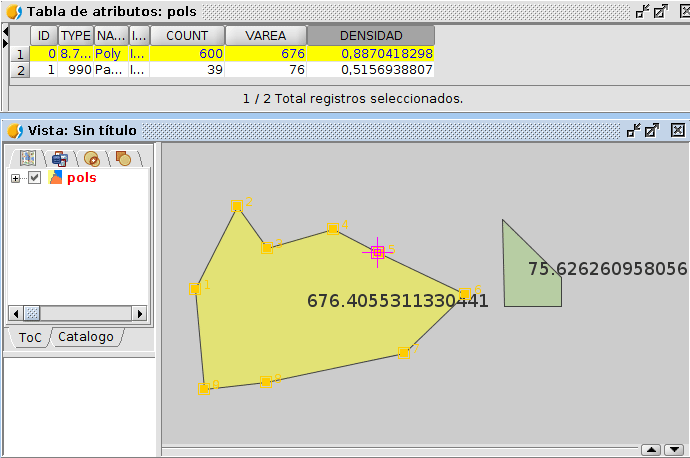Switch to the data sources tab icon
The height and width of the screenshot is (458, 690).
pos(60,158)
